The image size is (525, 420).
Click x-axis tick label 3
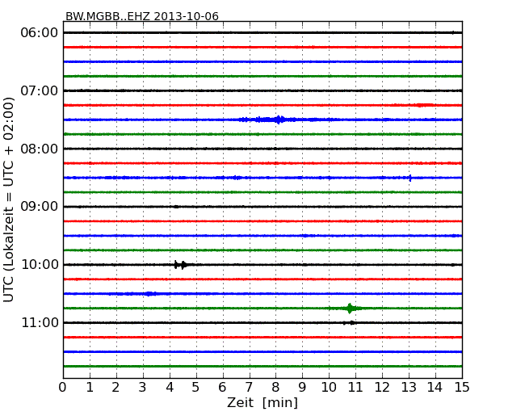coord(143,387)
